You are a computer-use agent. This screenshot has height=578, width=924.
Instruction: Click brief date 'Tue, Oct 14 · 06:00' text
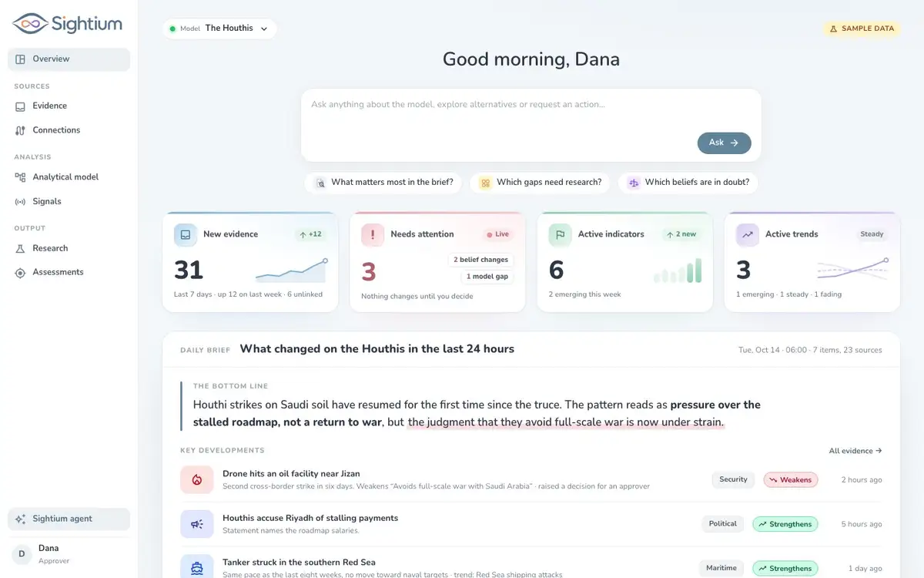(x=773, y=350)
